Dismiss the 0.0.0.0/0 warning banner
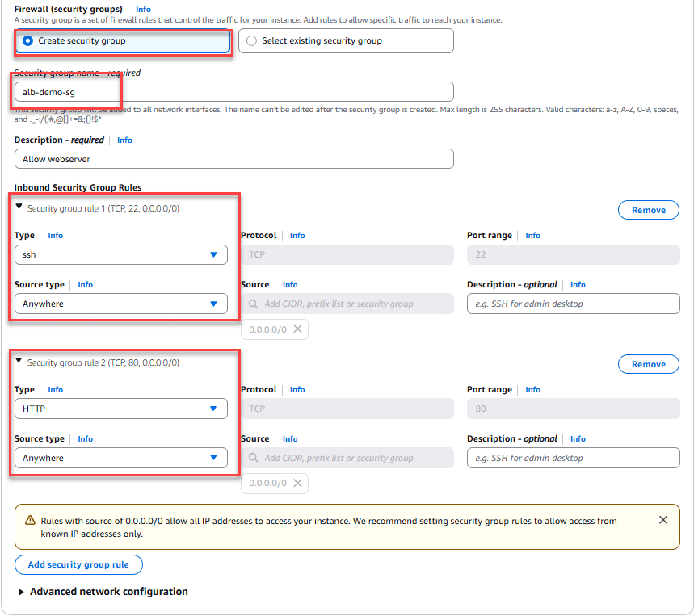 point(663,520)
